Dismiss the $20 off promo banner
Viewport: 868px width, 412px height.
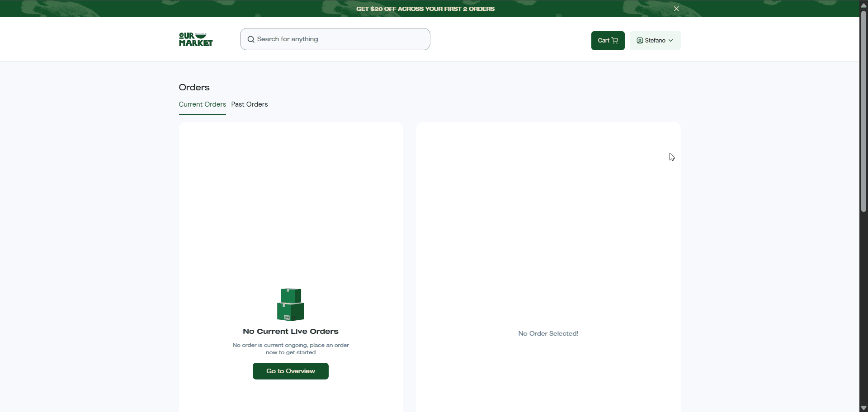tap(676, 9)
